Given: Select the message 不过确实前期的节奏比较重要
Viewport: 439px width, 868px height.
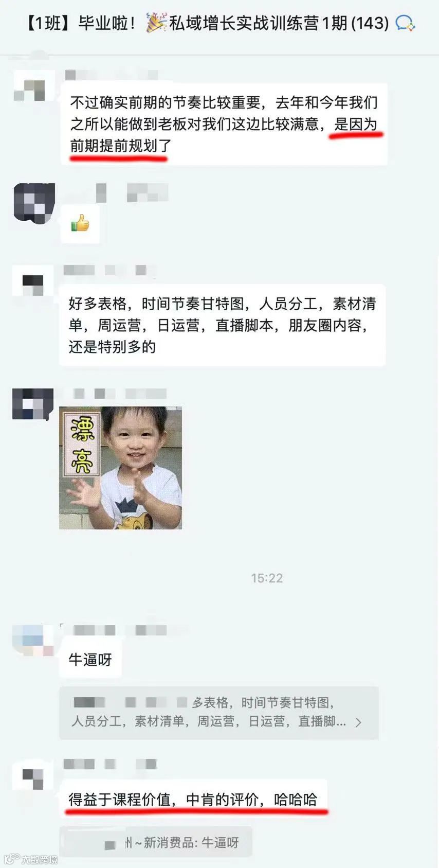Looking at the screenshot, I should (224, 124).
